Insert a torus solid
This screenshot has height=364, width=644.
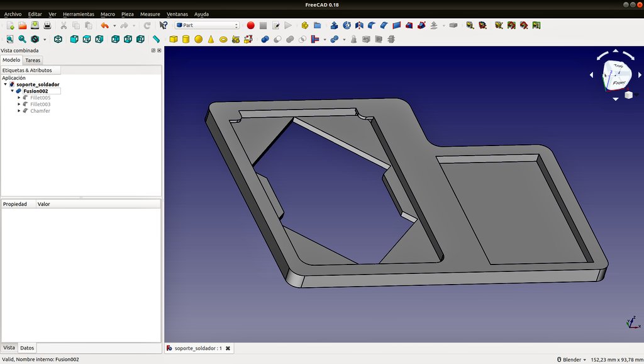click(x=223, y=40)
